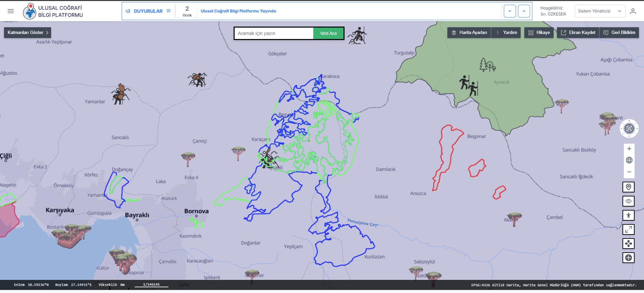Click the Aramak için yazın search field
The height and width of the screenshot is (293, 644).
coord(274,33)
